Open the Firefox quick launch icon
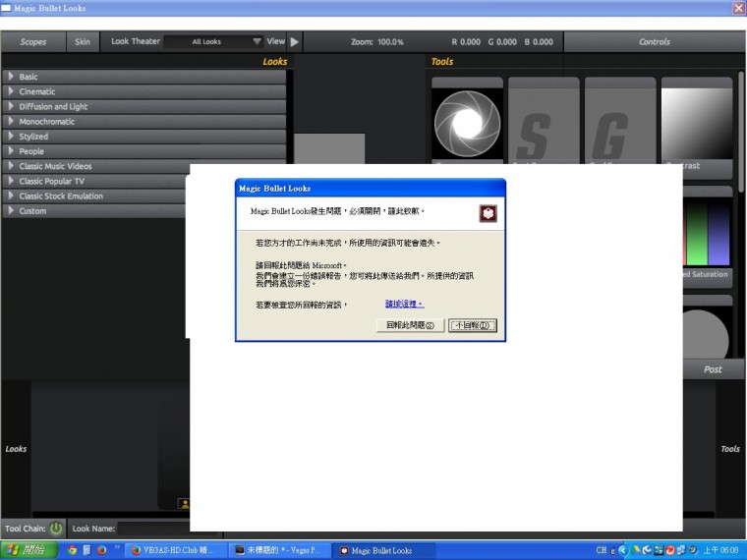Screen dimensions: 747x560 (x=101, y=550)
